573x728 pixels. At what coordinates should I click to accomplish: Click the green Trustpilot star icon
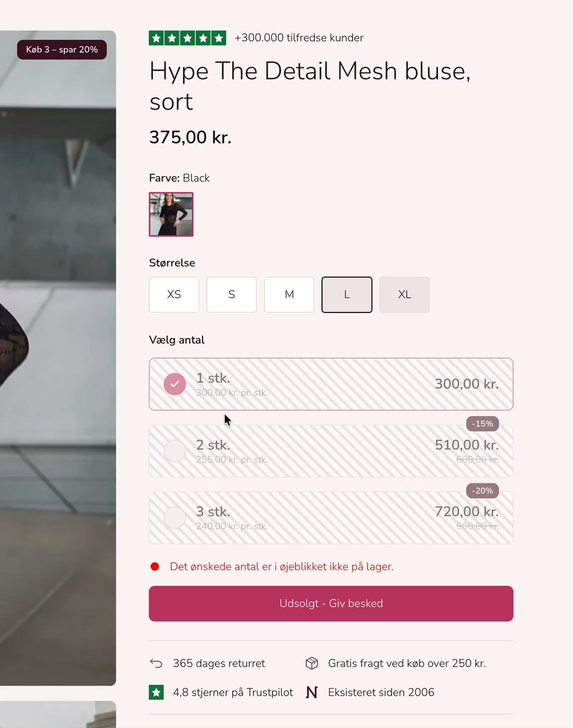coord(156,692)
